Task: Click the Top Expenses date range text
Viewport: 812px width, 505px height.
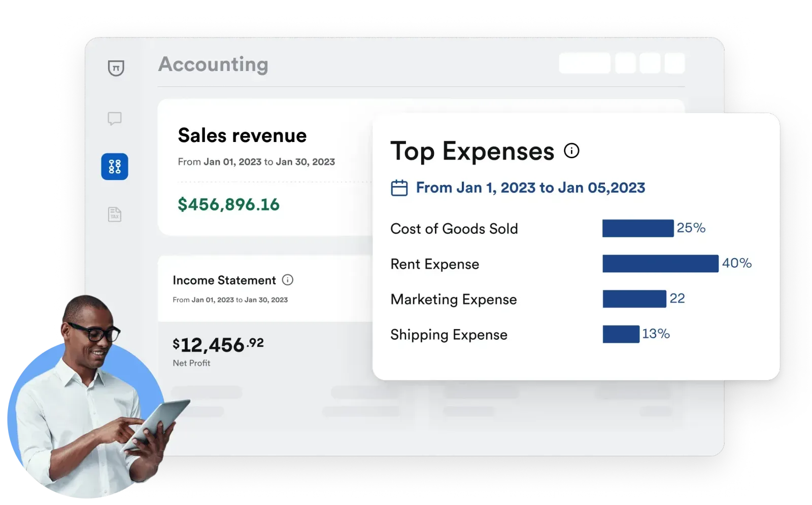Action: click(x=530, y=188)
